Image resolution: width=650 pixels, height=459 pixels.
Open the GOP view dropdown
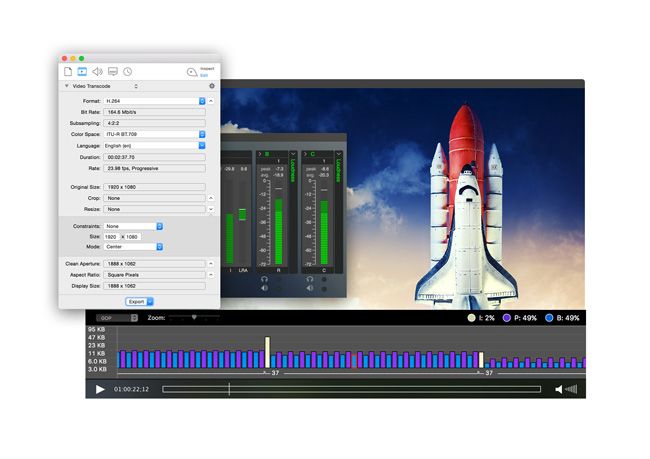pyautogui.click(x=116, y=318)
